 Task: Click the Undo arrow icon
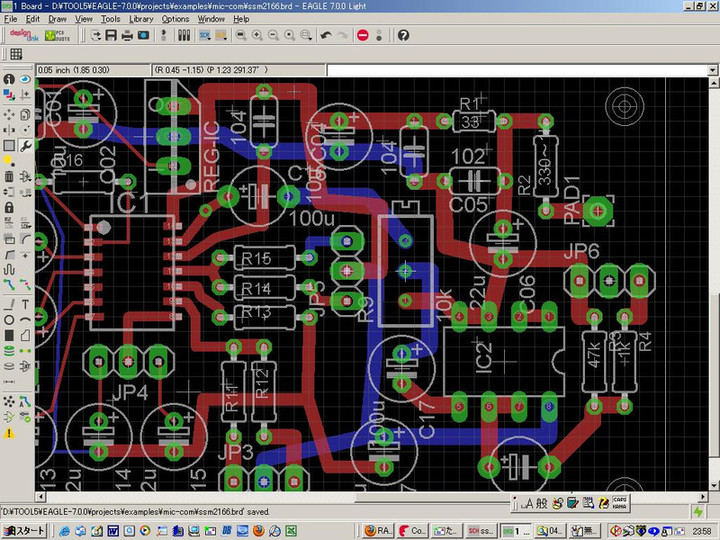coord(326,35)
